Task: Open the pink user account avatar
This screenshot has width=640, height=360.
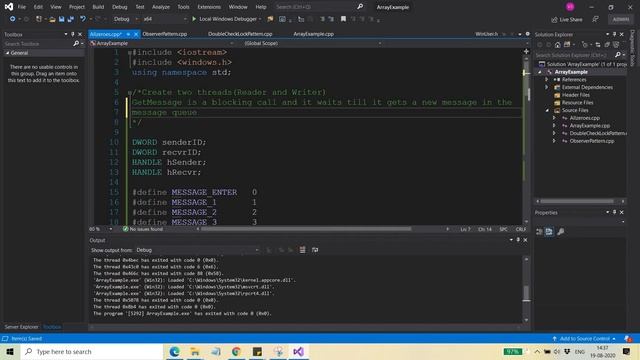Action: point(570,7)
